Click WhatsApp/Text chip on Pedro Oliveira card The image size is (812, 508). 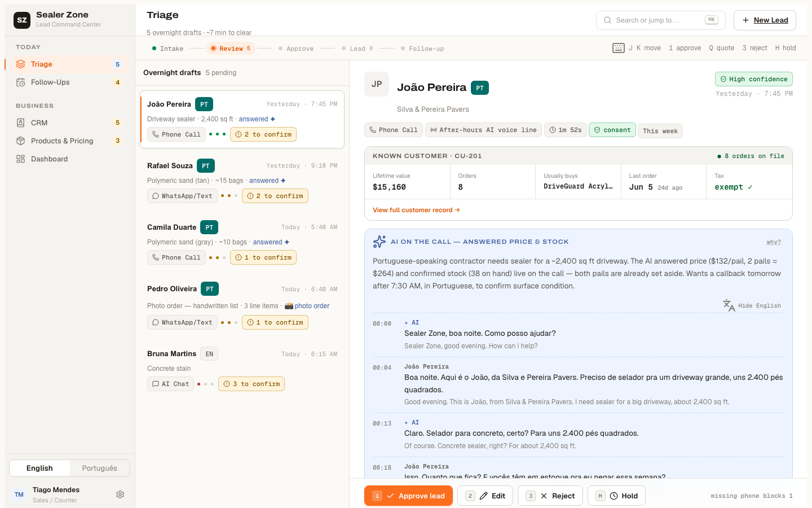[x=182, y=322]
